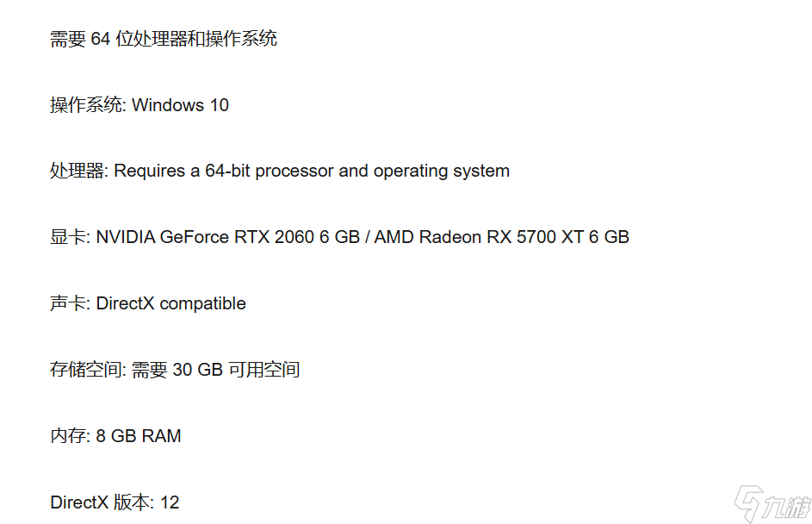Click the '8 GB RAM' value
This screenshot has height=524, width=812.
pyautogui.click(x=139, y=436)
